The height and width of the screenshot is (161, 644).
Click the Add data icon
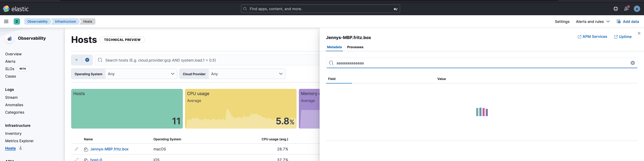[619, 21]
